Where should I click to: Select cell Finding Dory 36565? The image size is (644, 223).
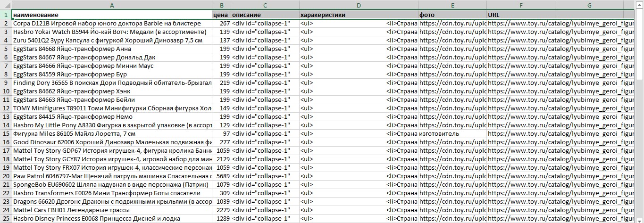112,83
